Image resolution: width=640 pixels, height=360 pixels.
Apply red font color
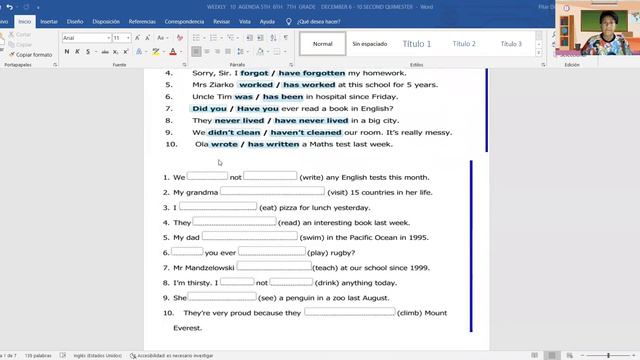click(x=173, y=51)
